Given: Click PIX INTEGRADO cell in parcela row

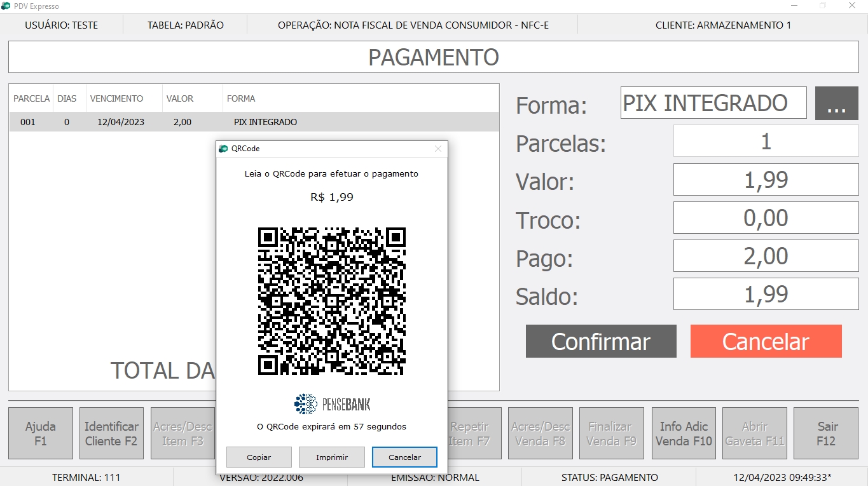Looking at the screenshot, I should click(265, 122).
